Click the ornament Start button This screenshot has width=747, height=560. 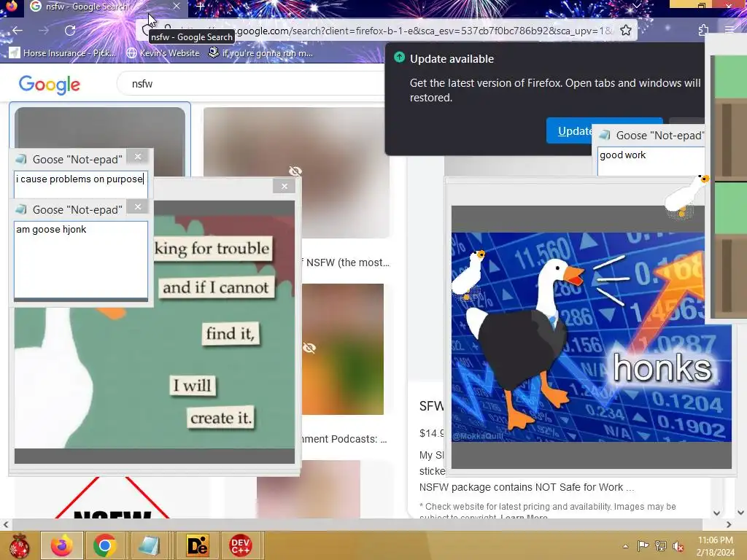coord(19,545)
